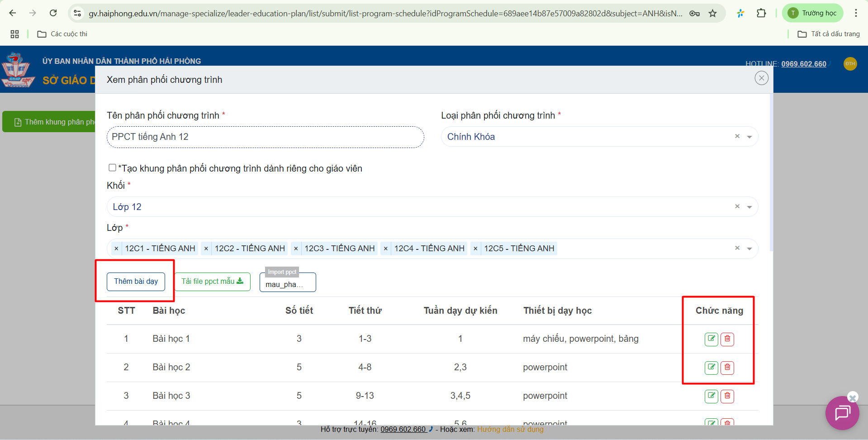
Task: Expand the Lớp class selection dropdown arrow
Action: click(749, 249)
